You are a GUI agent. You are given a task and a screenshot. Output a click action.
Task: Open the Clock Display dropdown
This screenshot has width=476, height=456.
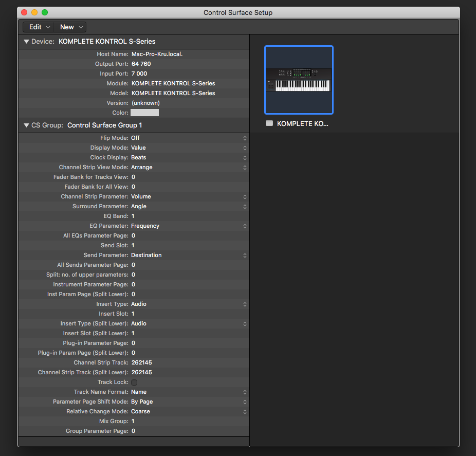pos(188,157)
